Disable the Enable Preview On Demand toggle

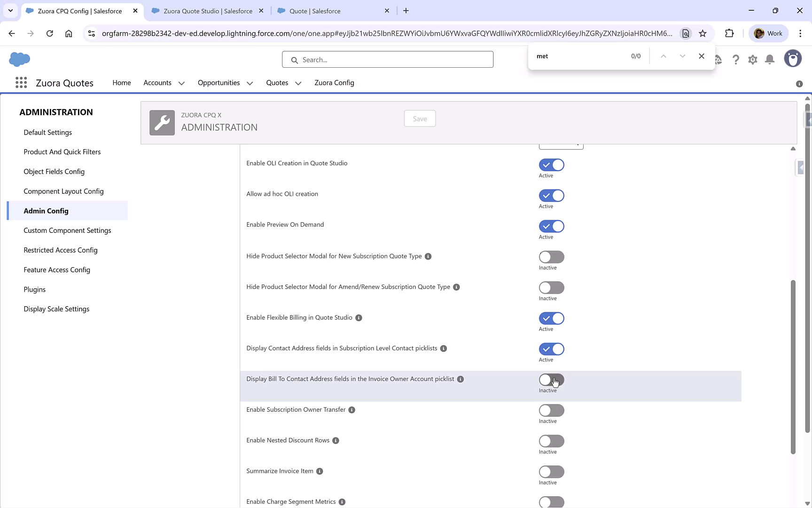551,226
